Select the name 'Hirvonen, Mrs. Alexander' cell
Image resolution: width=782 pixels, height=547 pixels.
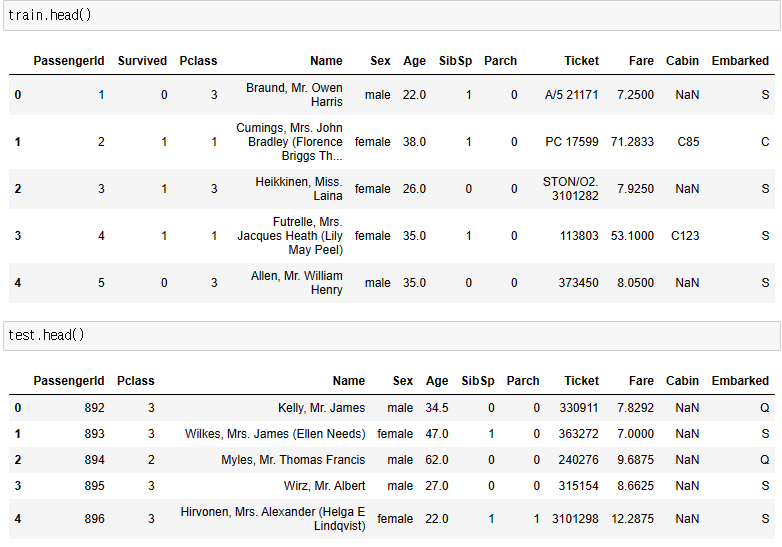273,519
